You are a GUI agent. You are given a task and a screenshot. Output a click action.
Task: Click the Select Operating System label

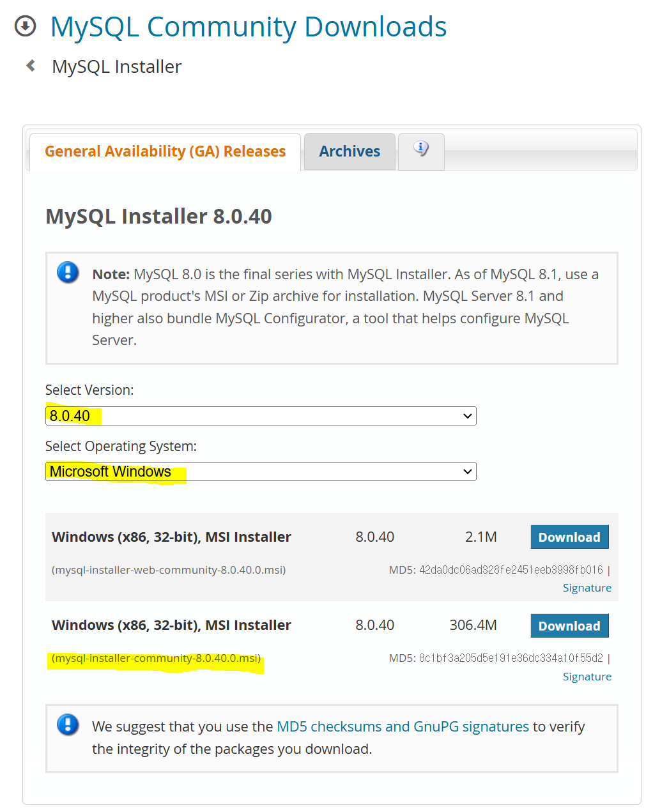[121, 447]
